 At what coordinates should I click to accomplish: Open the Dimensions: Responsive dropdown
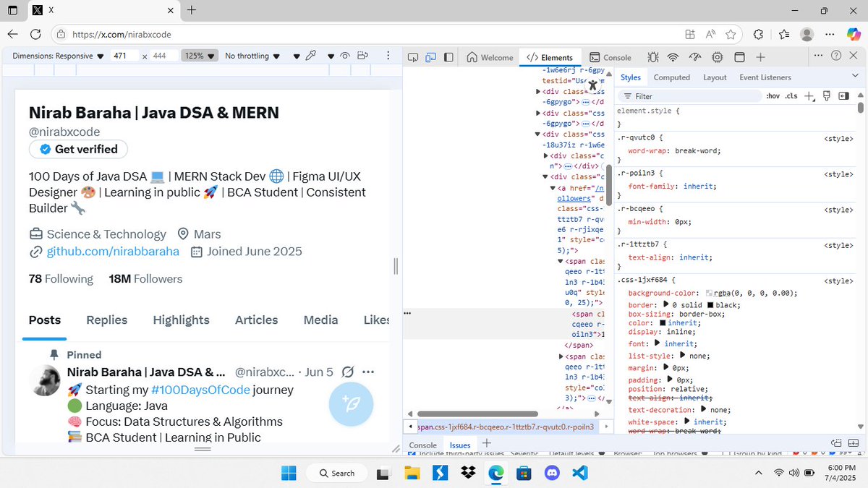pos(58,56)
